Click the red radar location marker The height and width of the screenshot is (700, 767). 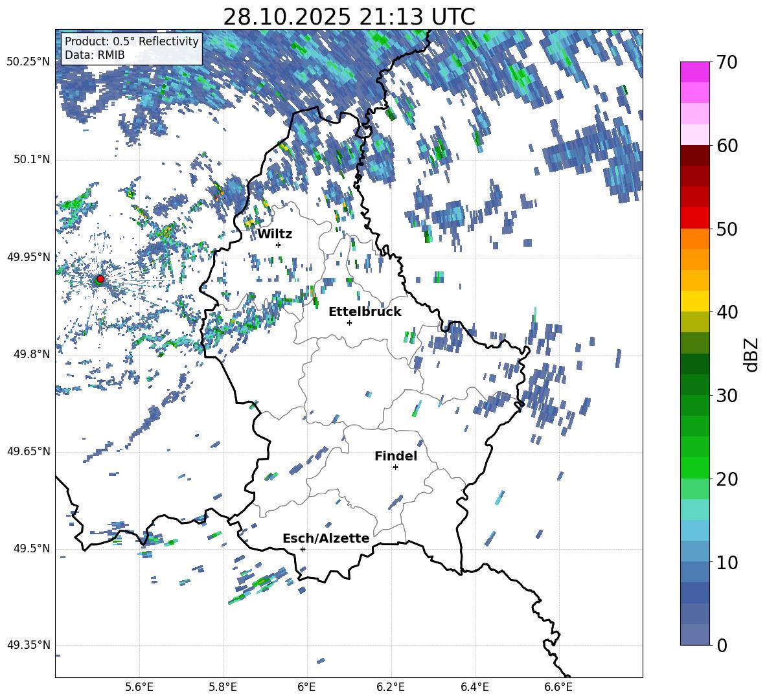pos(100,278)
